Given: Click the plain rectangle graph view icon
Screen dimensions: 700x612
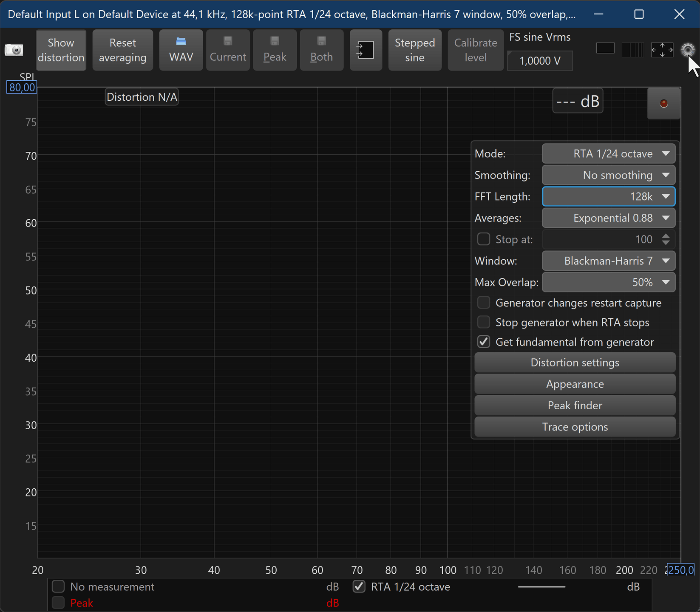Looking at the screenshot, I should (605, 48).
